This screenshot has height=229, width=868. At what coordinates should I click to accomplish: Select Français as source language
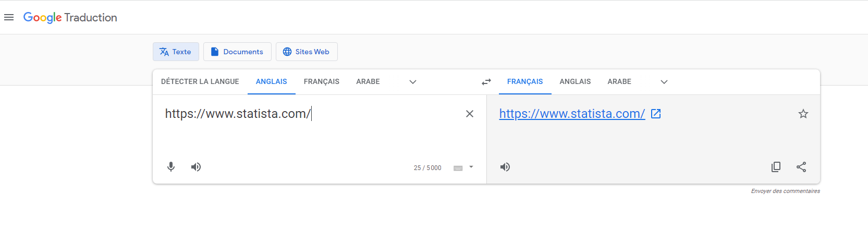[322, 82]
